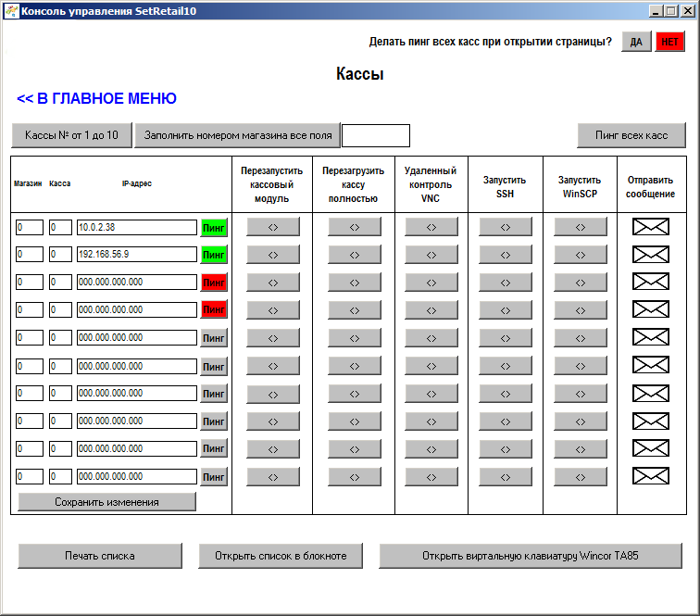This screenshot has width=700, height=616.
Task: Click WinSCP button in the last row
Action: click(x=581, y=477)
